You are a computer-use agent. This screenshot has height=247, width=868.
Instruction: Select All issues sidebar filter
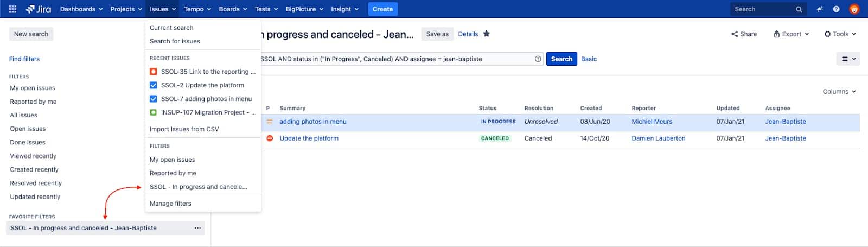pos(24,115)
